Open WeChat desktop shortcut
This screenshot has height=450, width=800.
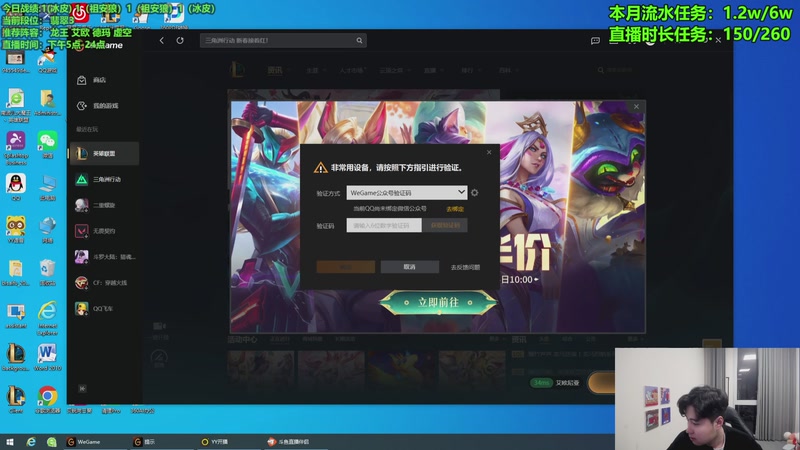[x=47, y=144]
